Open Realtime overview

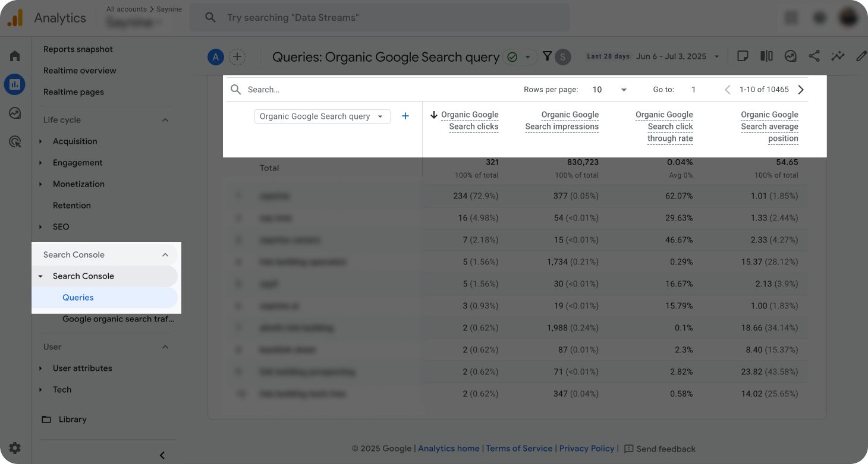(80, 71)
